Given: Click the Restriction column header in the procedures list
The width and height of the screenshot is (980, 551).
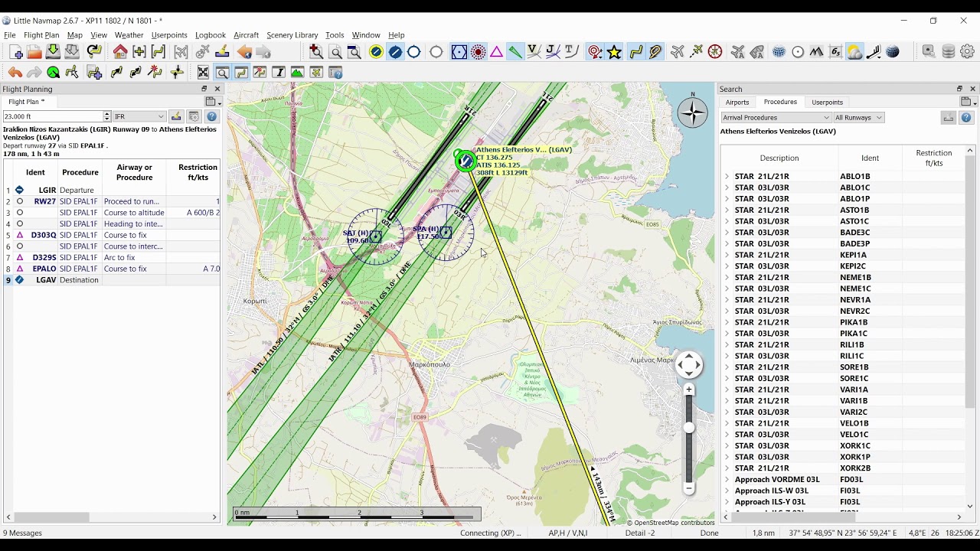Looking at the screenshot, I should coord(933,158).
